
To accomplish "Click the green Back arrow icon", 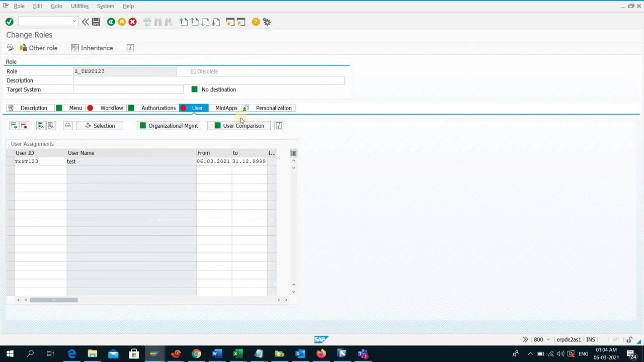I will pyautogui.click(x=111, y=22).
